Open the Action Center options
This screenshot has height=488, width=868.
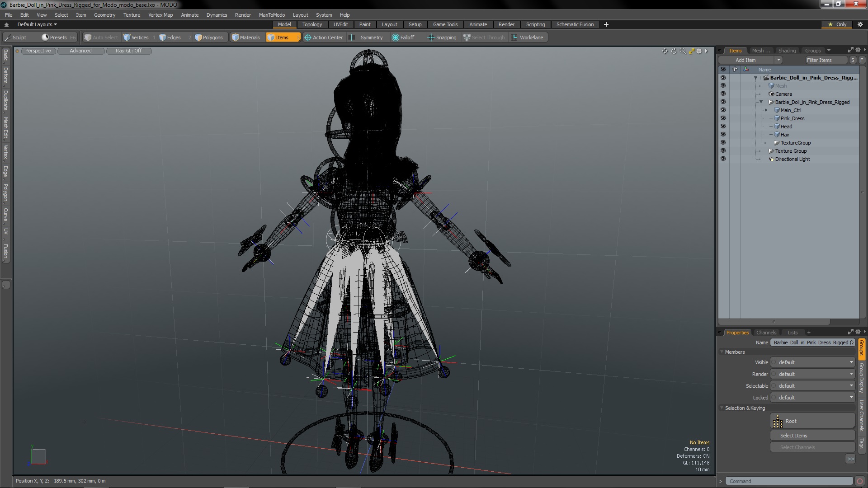(324, 38)
